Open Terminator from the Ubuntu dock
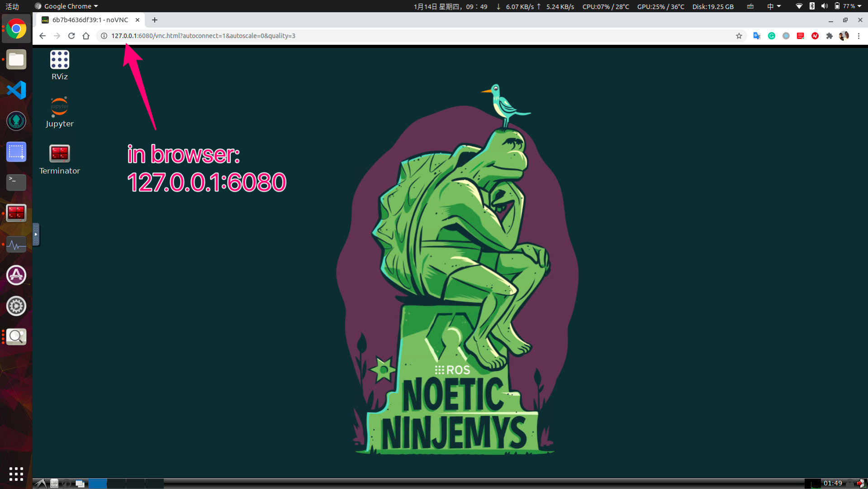The width and height of the screenshot is (868, 489). click(x=16, y=213)
